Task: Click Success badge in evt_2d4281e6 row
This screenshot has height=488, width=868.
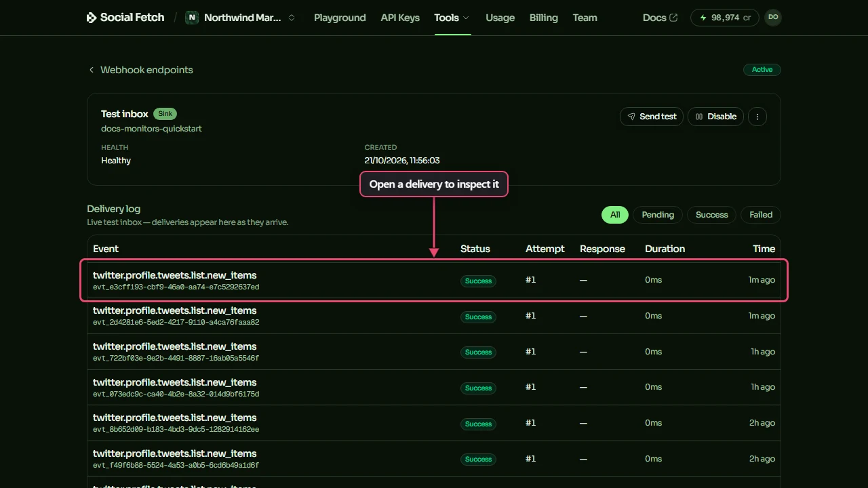Action: 478,317
